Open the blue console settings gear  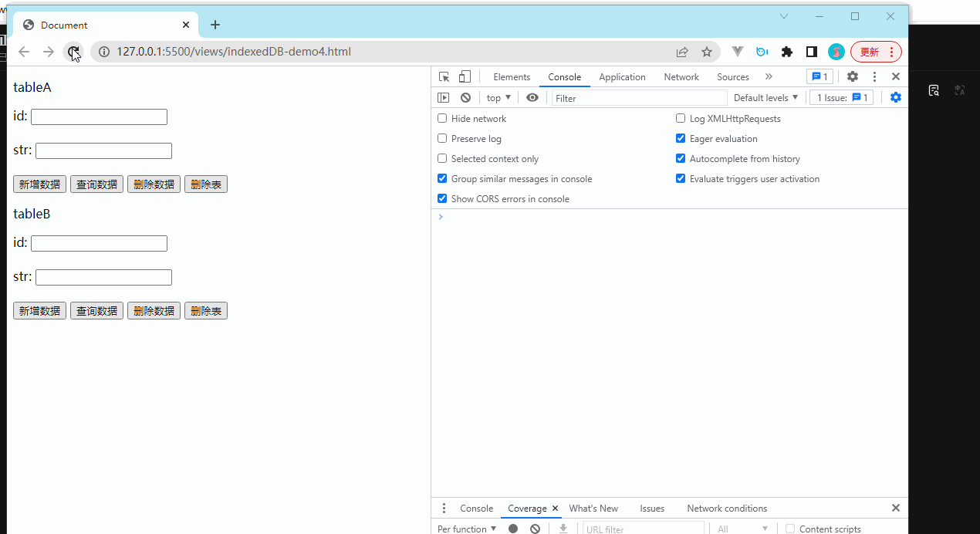(x=895, y=97)
